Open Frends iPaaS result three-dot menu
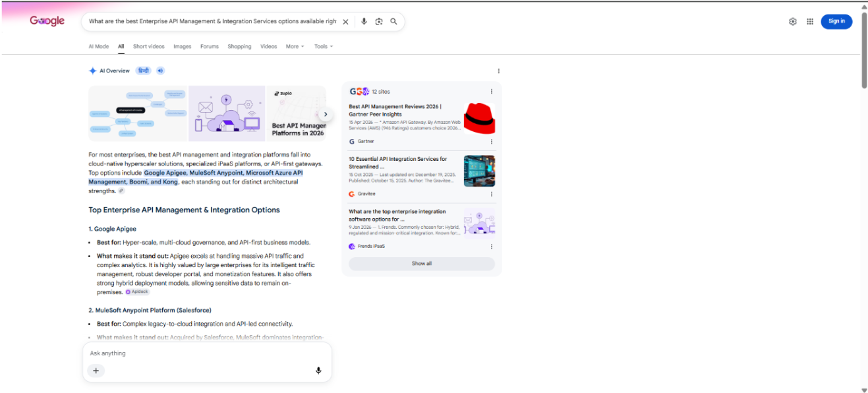 click(x=491, y=247)
